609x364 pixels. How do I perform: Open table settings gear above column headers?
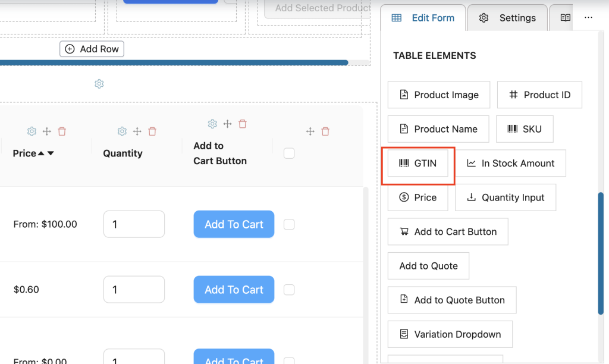[99, 83]
